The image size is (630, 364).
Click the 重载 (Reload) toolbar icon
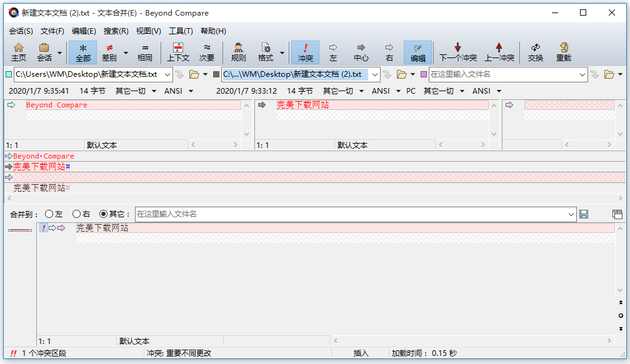564,52
